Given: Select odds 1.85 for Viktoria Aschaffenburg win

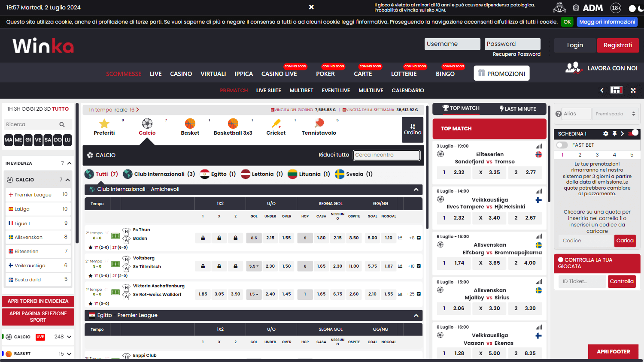Looking at the screenshot, I should click(x=203, y=294).
